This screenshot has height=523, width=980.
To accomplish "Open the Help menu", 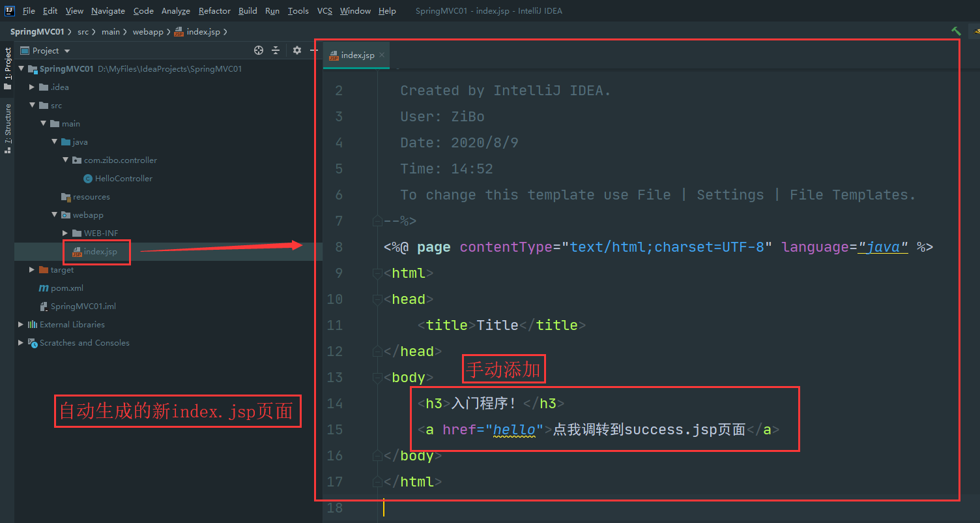I will (x=387, y=11).
